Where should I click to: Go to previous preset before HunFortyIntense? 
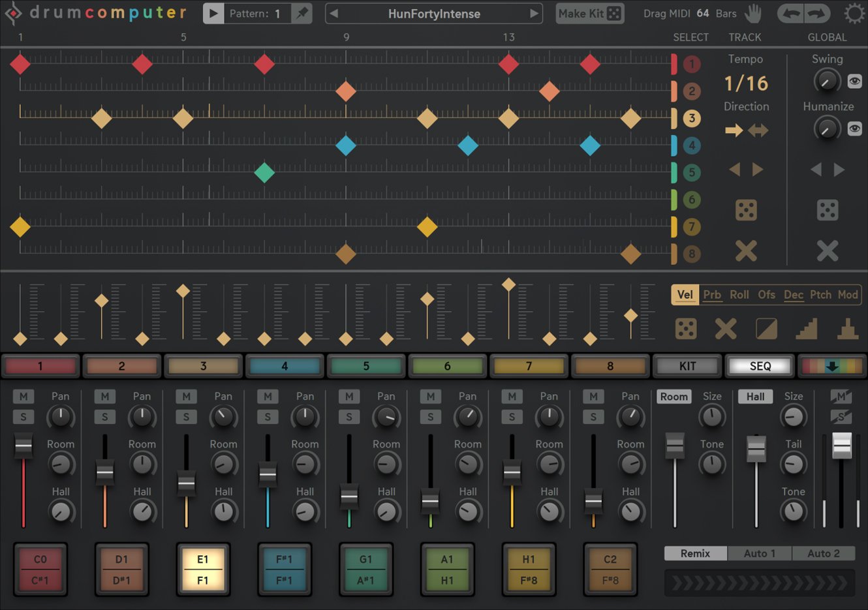coord(334,13)
